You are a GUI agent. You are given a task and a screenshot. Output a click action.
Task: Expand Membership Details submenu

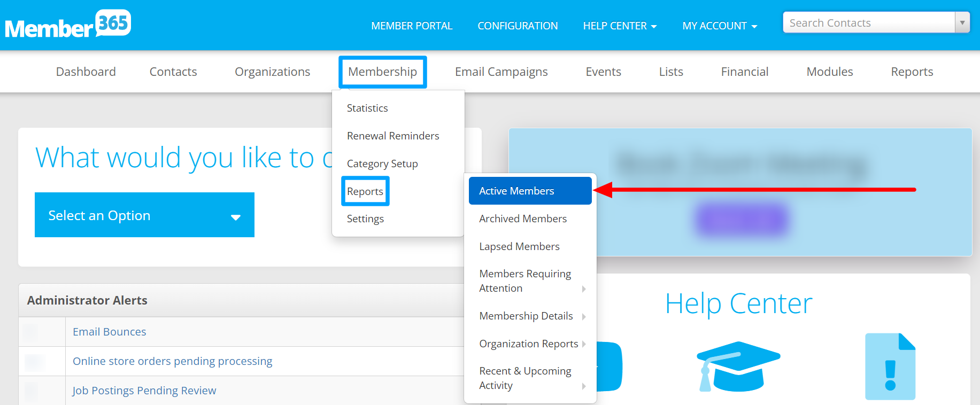530,316
